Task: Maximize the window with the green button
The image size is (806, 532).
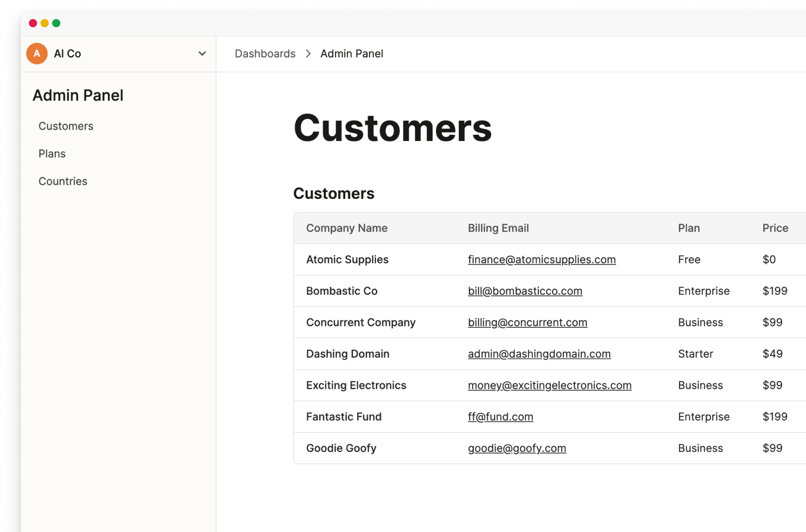Action: [x=56, y=23]
